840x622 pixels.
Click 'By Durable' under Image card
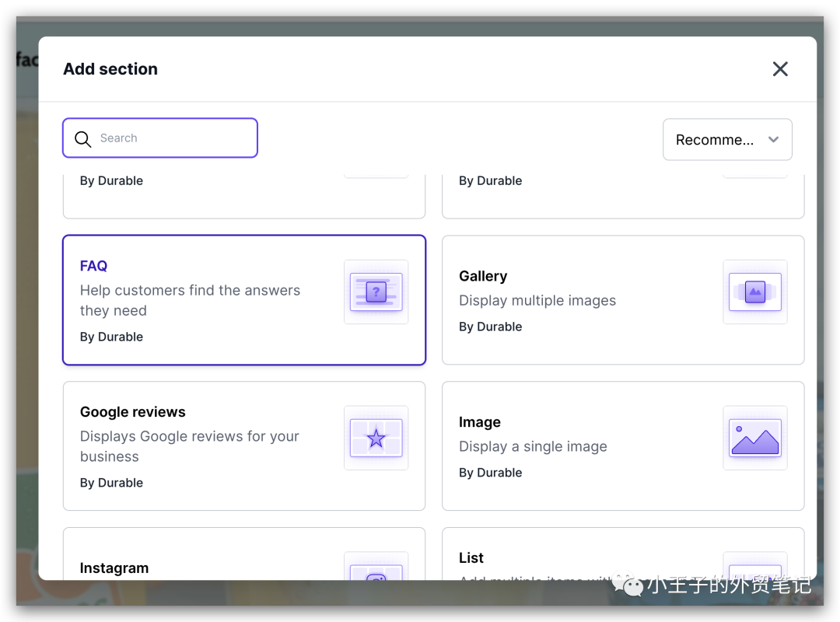(490, 473)
